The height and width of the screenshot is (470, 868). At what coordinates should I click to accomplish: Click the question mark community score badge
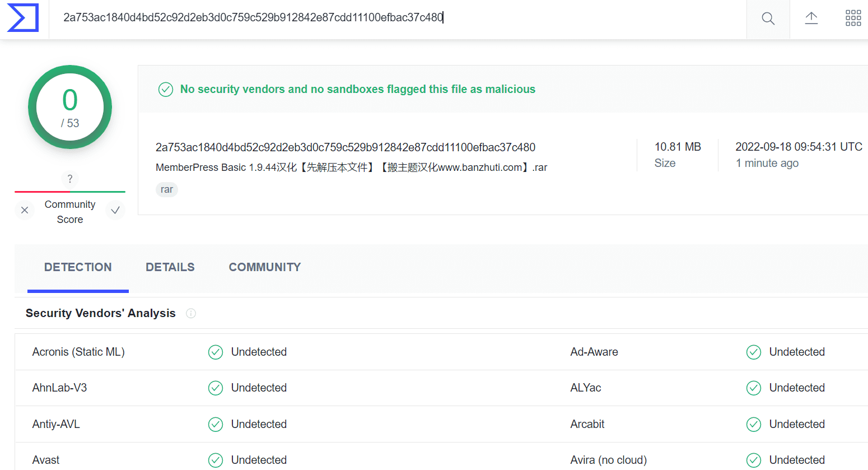coord(70,179)
